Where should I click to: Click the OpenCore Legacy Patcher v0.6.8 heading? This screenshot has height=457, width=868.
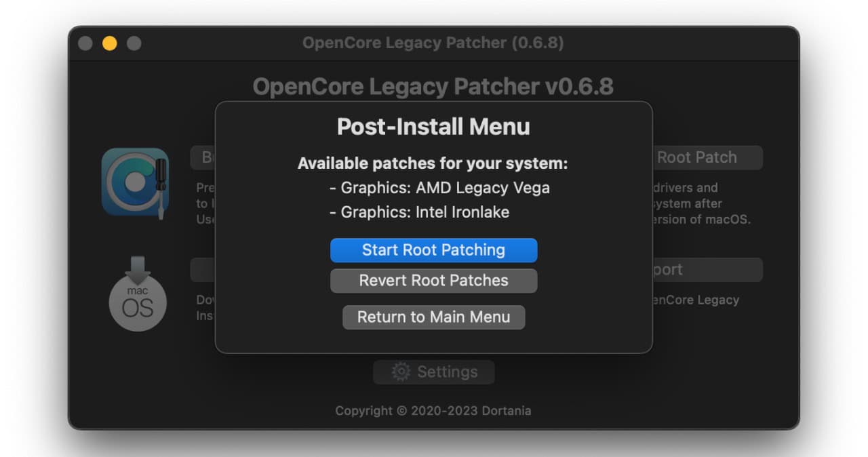[x=433, y=87]
